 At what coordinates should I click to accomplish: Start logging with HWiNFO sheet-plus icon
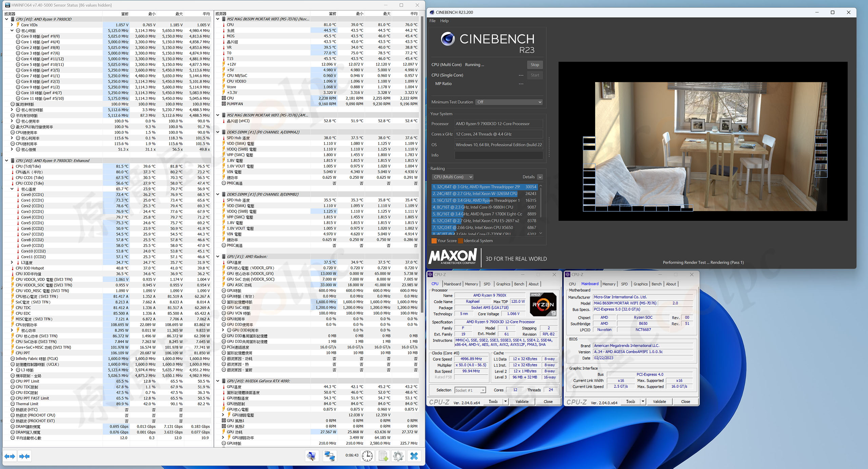pyautogui.click(x=383, y=456)
